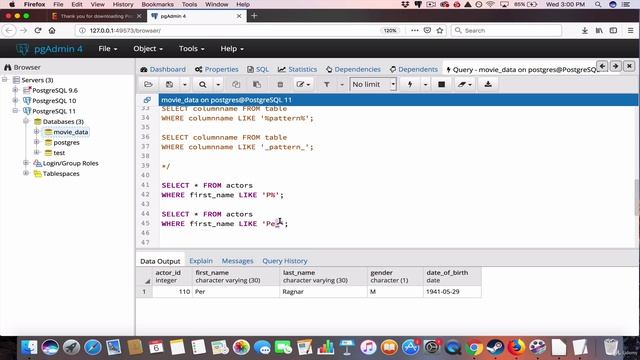640x360 pixels.
Task: Click the connection status link icon
Action: tap(147, 100)
